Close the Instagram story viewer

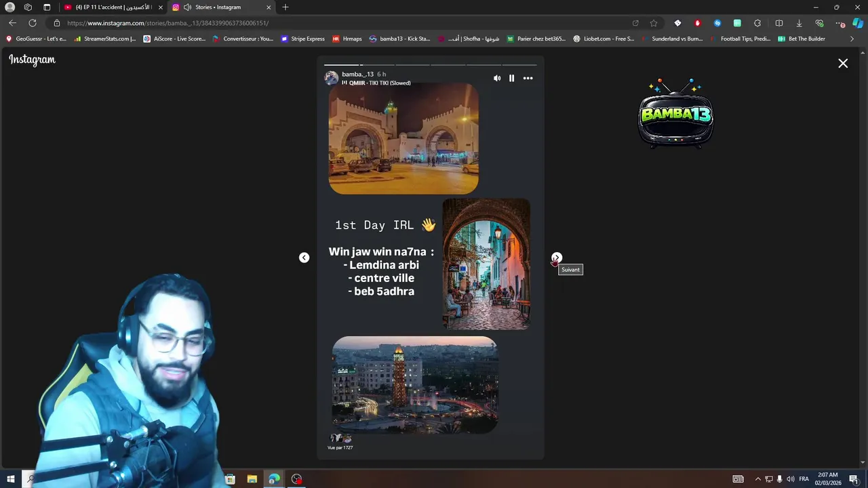843,63
